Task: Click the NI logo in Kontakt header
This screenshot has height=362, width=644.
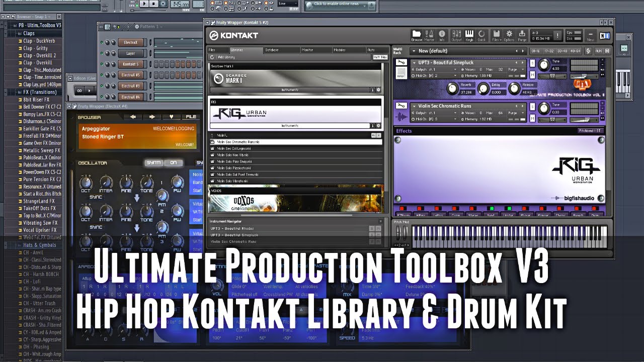Action: pyautogui.click(x=605, y=35)
